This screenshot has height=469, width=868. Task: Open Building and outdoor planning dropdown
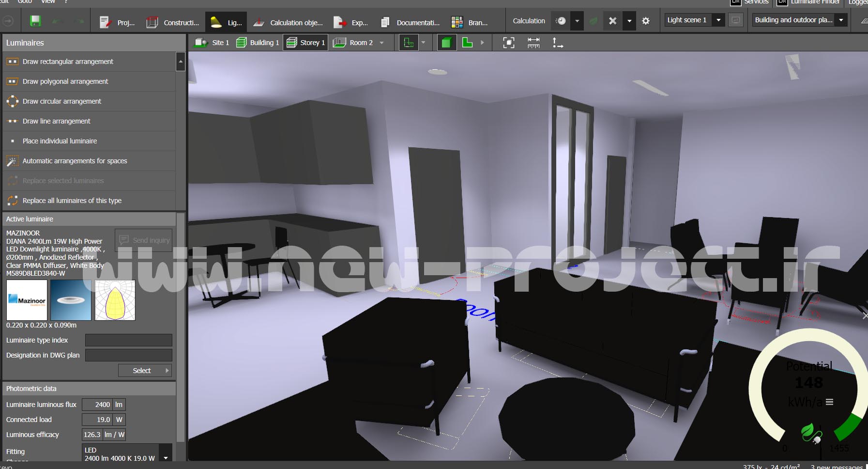click(841, 20)
